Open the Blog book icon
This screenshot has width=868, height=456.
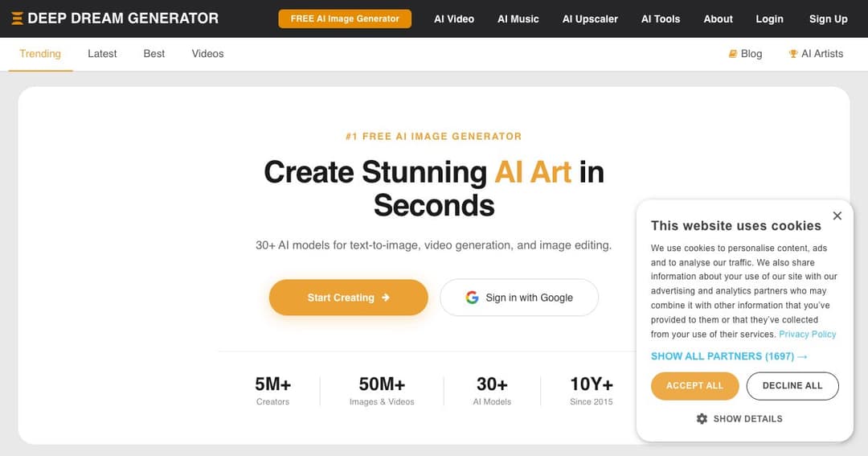pos(732,54)
